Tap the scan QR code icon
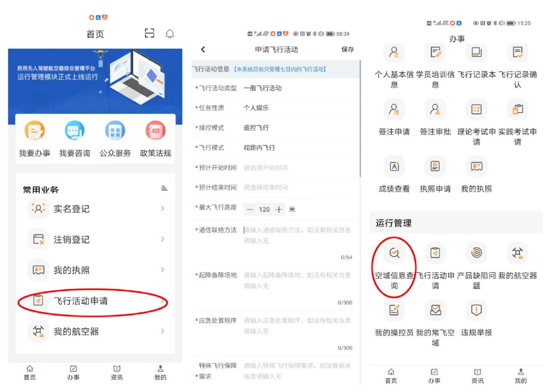Viewport: 552px width, 392px height. [x=149, y=34]
